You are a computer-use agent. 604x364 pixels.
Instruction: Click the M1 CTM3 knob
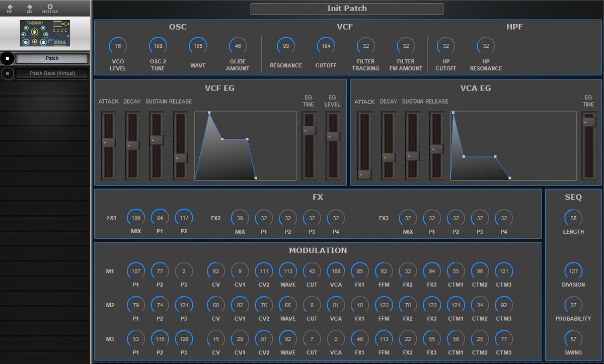504,271
